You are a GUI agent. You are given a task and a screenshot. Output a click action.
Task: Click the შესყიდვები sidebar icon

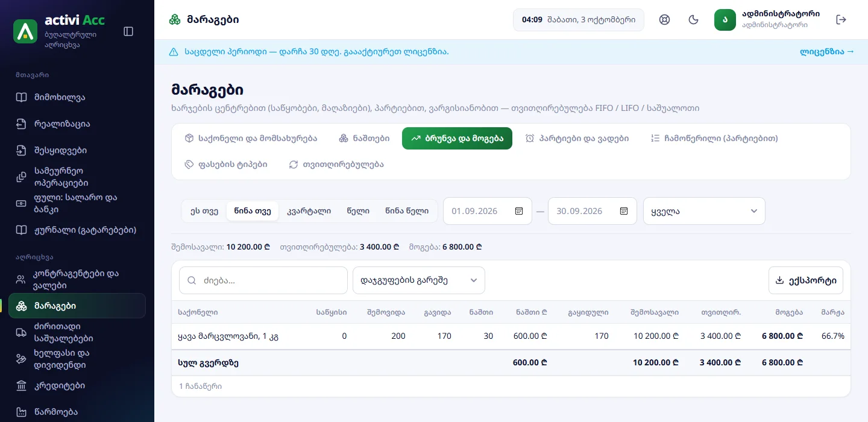(21, 151)
